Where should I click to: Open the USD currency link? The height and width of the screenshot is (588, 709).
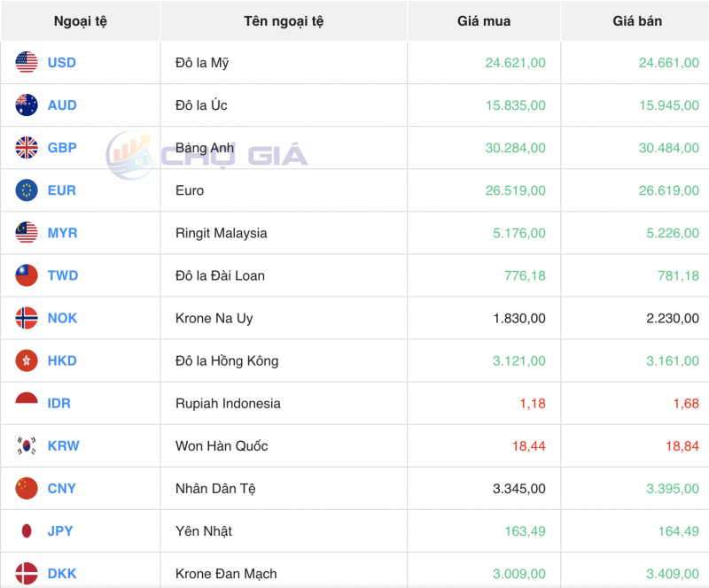point(62,63)
